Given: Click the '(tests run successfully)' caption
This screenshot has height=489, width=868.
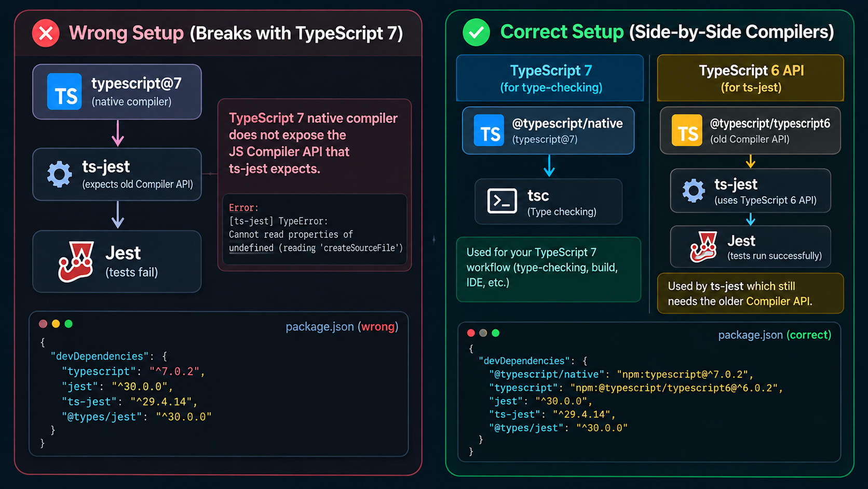Looking at the screenshot, I should [x=775, y=256].
